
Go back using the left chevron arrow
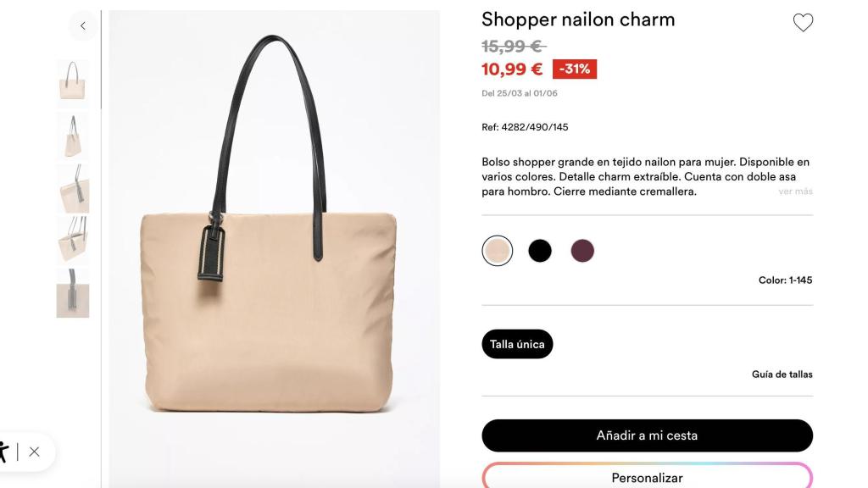pos(82,25)
